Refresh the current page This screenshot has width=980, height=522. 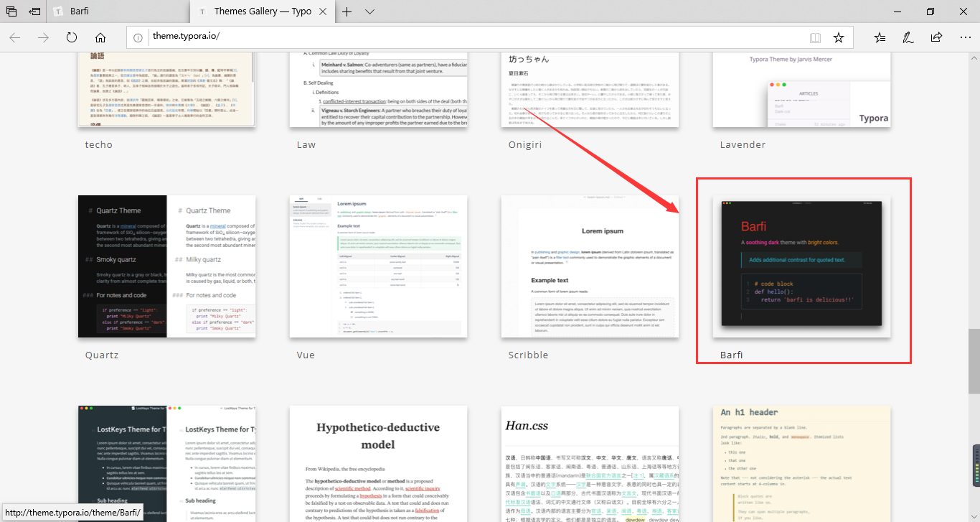[72, 37]
